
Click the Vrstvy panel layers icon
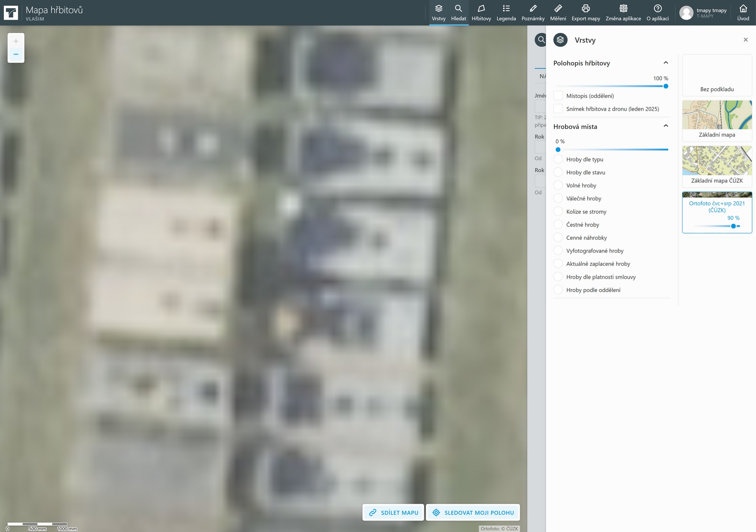pyautogui.click(x=560, y=40)
